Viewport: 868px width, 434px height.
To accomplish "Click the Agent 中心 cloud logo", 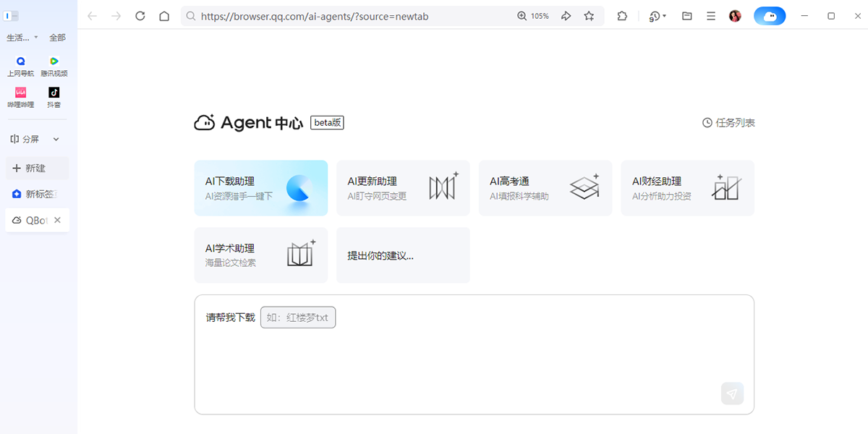I will [x=205, y=123].
